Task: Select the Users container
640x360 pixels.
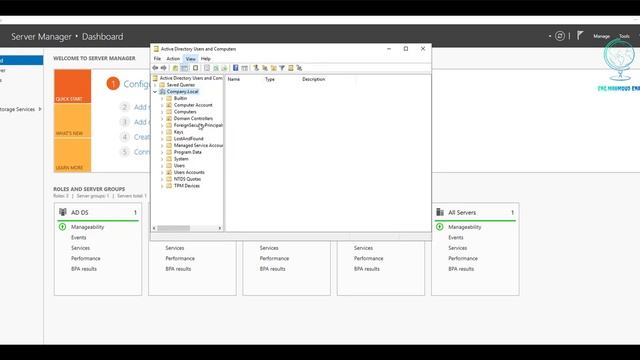Action: [179, 166]
